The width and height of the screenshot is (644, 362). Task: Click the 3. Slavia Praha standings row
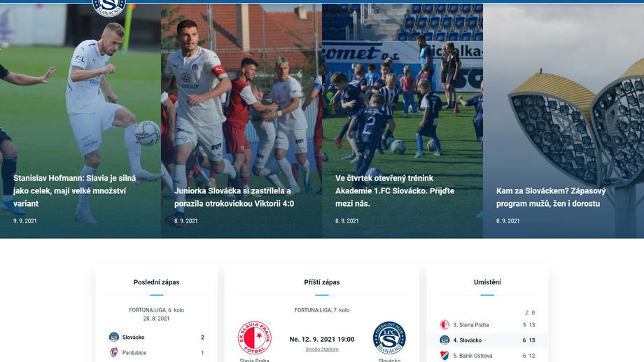click(487, 325)
